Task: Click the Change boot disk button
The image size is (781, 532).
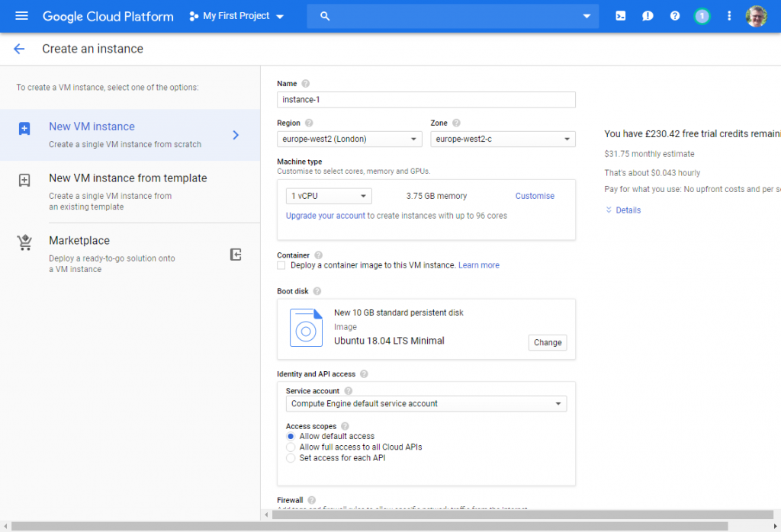Action: [x=548, y=342]
